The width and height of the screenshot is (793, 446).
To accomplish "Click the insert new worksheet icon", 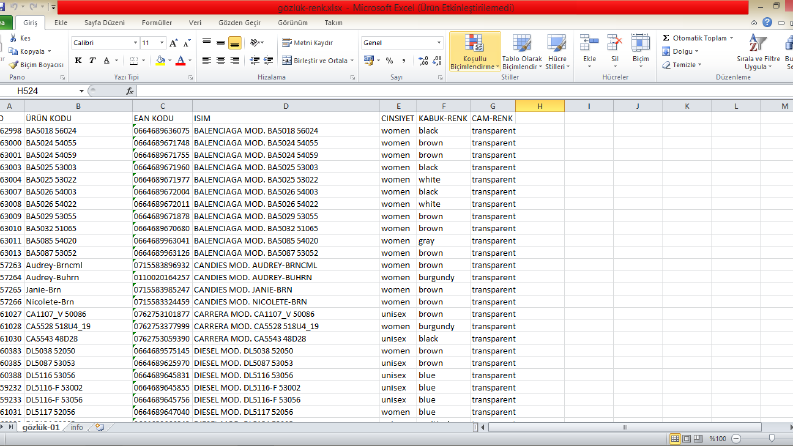I will [x=100, y=427].
